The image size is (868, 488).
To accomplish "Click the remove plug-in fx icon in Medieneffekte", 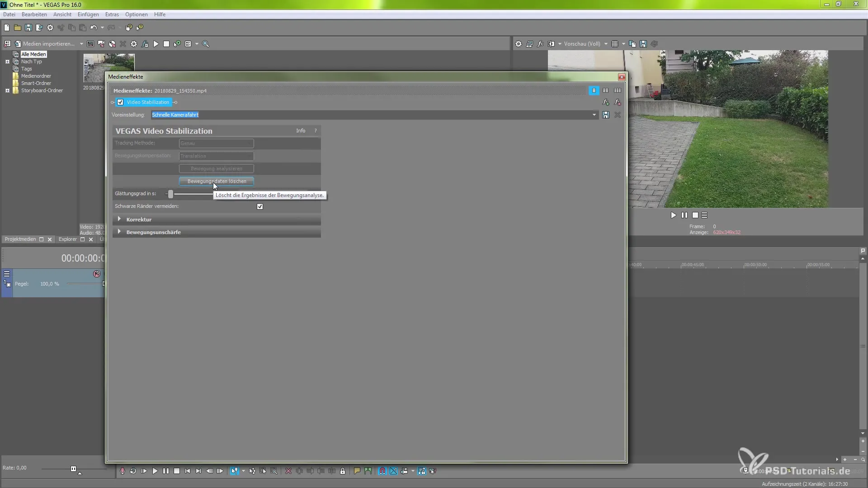I will pyautogui.click(x=618, y=103).
